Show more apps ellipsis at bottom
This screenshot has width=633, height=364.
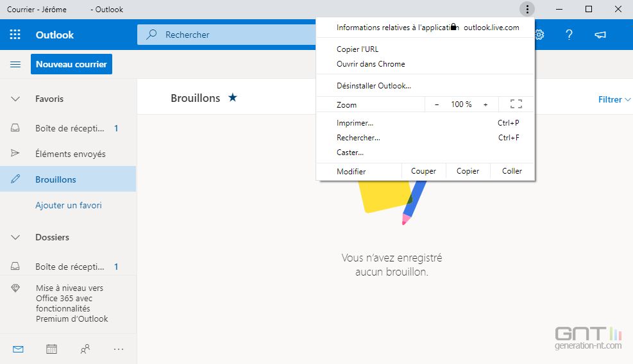(119, 349)
